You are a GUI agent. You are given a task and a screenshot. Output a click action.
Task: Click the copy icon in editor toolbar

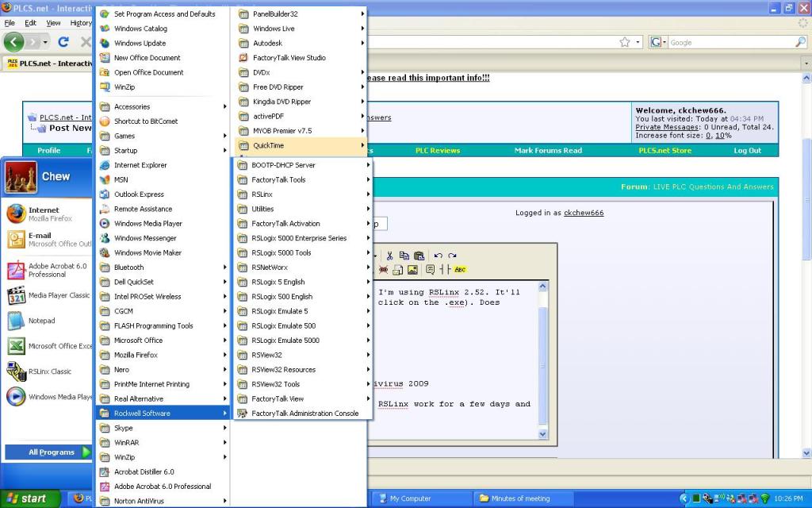tap(404, 256)
